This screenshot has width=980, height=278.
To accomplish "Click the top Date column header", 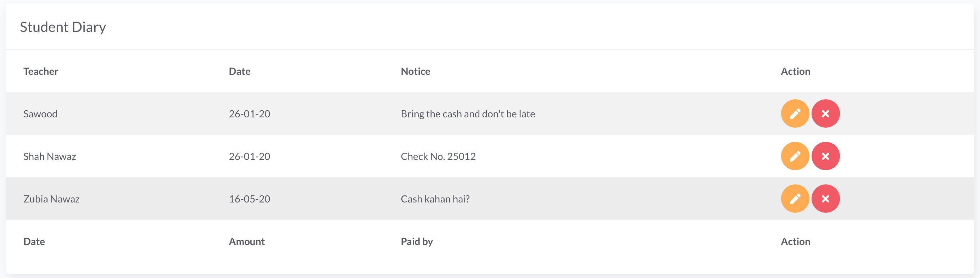I will click(x=239, y=71).
